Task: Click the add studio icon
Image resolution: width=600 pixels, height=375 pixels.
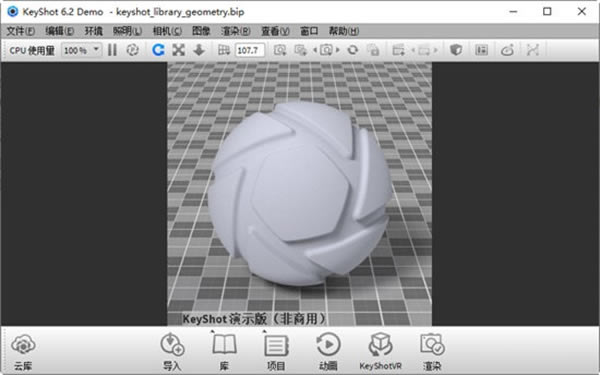Action: tap(398, 50)
